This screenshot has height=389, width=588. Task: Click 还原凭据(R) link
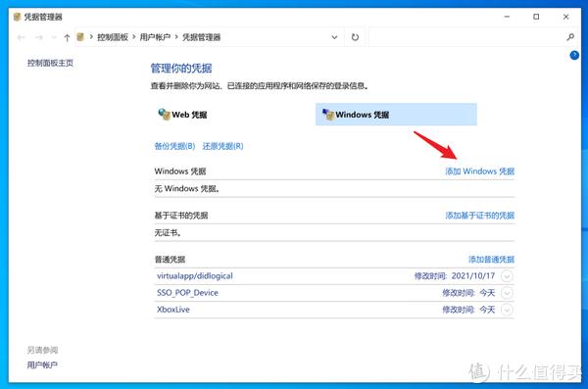pyautogui.click(x=223, y=146)
